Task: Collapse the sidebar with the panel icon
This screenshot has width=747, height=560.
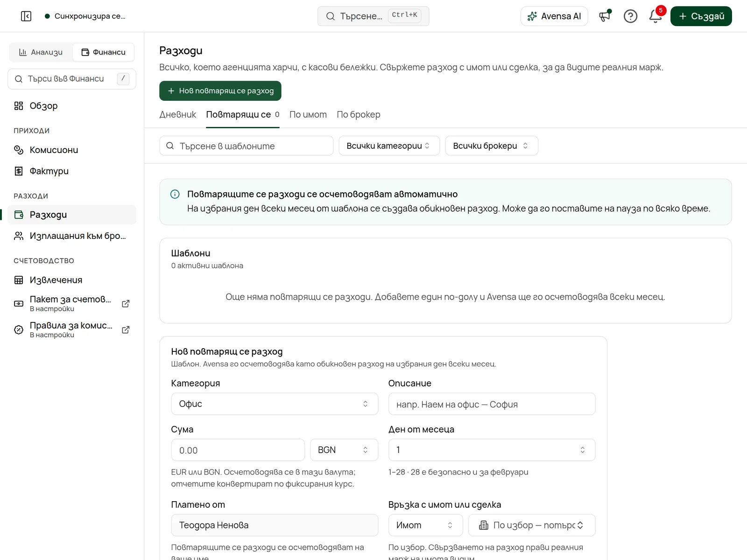Action: [26, 16]
